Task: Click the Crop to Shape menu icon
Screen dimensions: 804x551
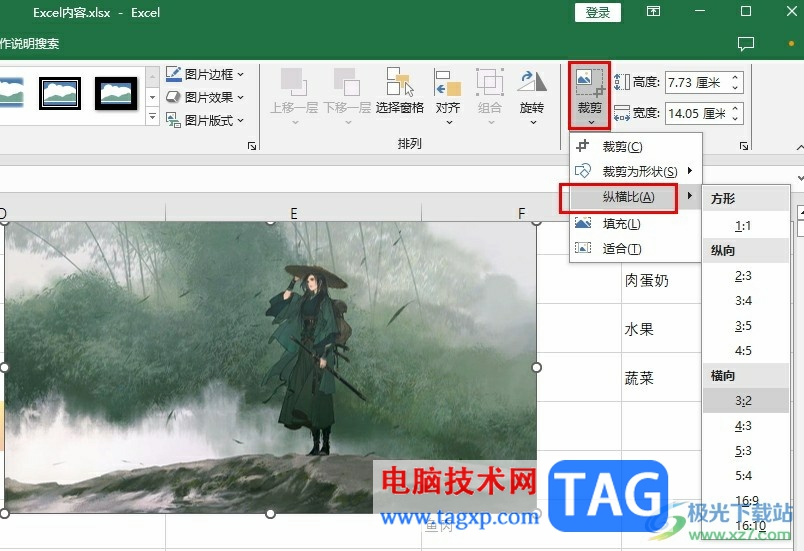Action: [x=582, y=171]
